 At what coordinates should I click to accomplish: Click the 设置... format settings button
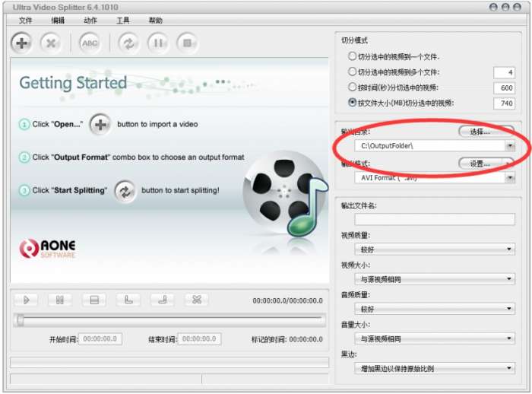pos(486,164)
